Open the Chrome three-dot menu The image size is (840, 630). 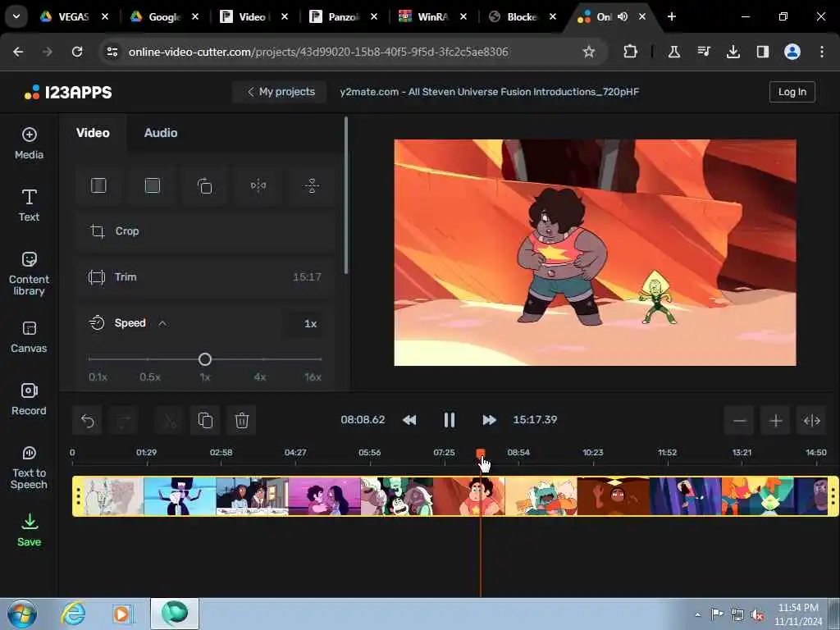pos(821,52)
